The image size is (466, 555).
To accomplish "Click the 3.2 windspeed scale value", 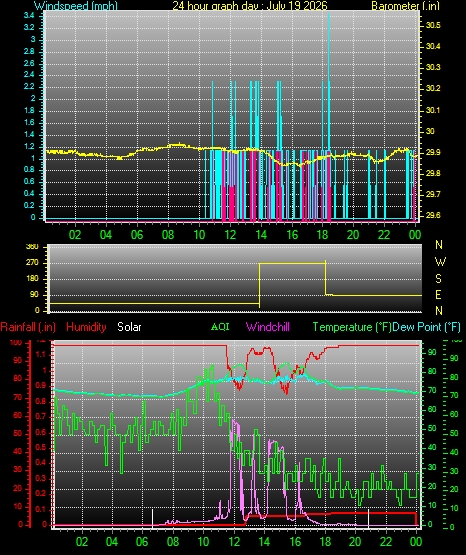I will pos(29,27).
